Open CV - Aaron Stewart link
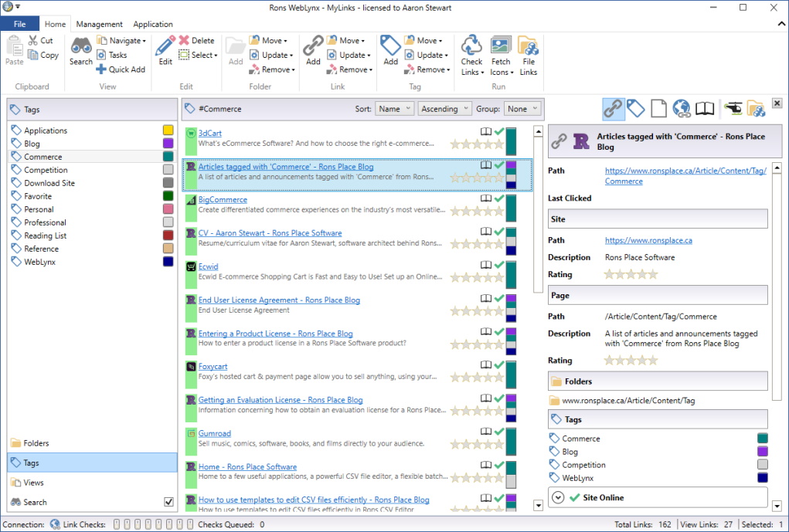 [270, 233]
